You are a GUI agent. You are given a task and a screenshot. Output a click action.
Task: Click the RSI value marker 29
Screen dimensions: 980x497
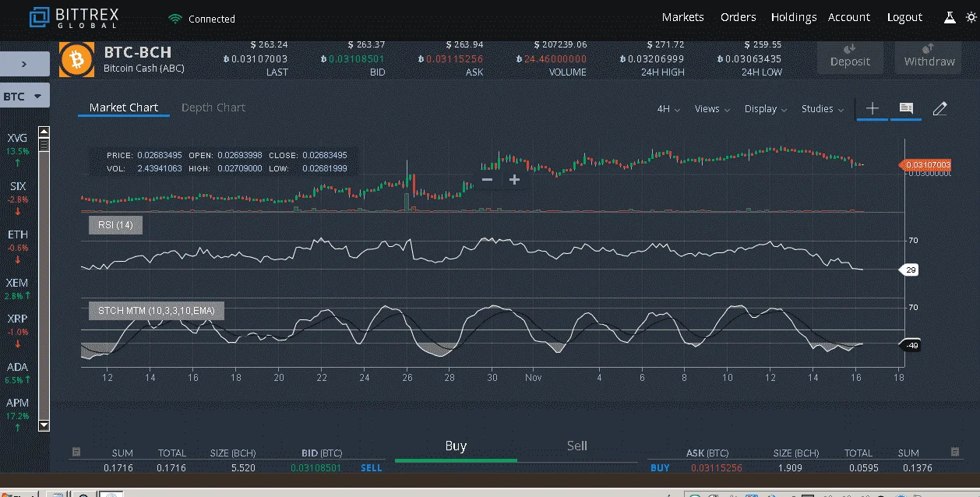pos(910,270)
